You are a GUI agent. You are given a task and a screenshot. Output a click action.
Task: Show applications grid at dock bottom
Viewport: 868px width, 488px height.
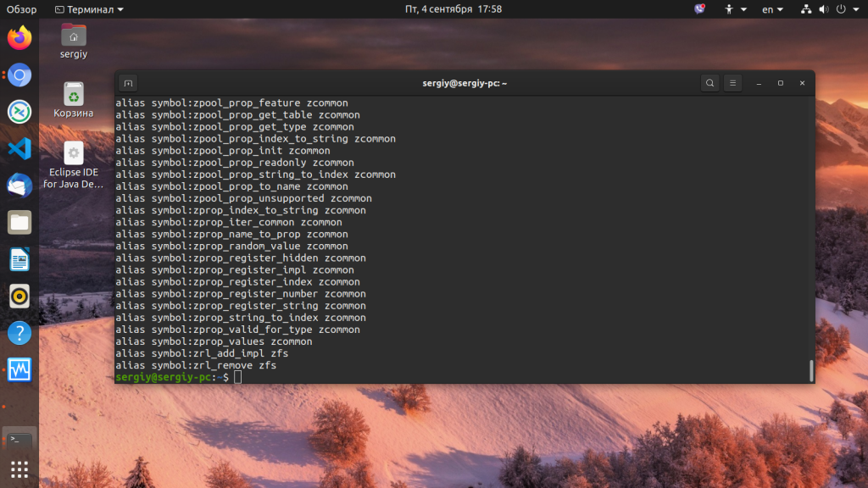click(x=19, y=469)
